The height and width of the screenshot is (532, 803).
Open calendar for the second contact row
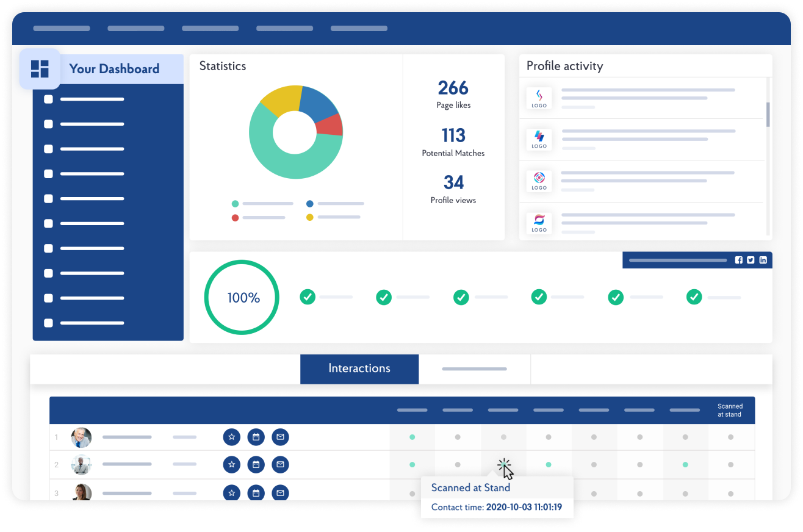(x=256, y=465)
